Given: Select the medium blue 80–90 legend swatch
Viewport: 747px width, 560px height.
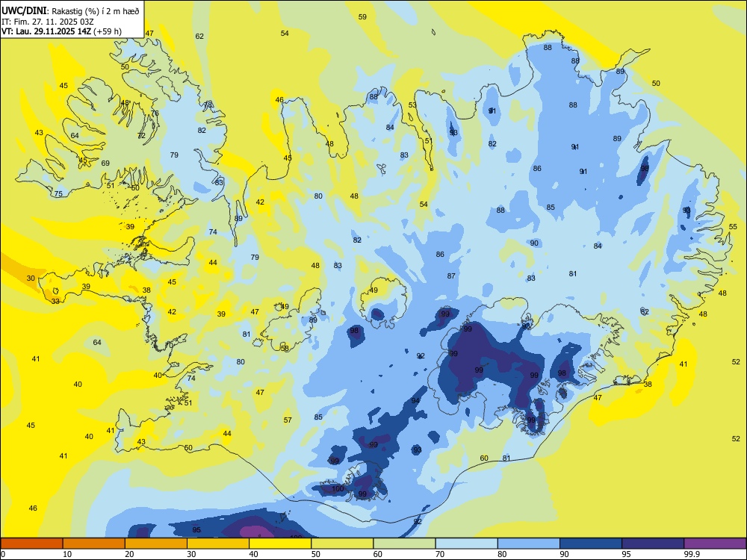Looking at the screenshot, I should pos(528,544).
